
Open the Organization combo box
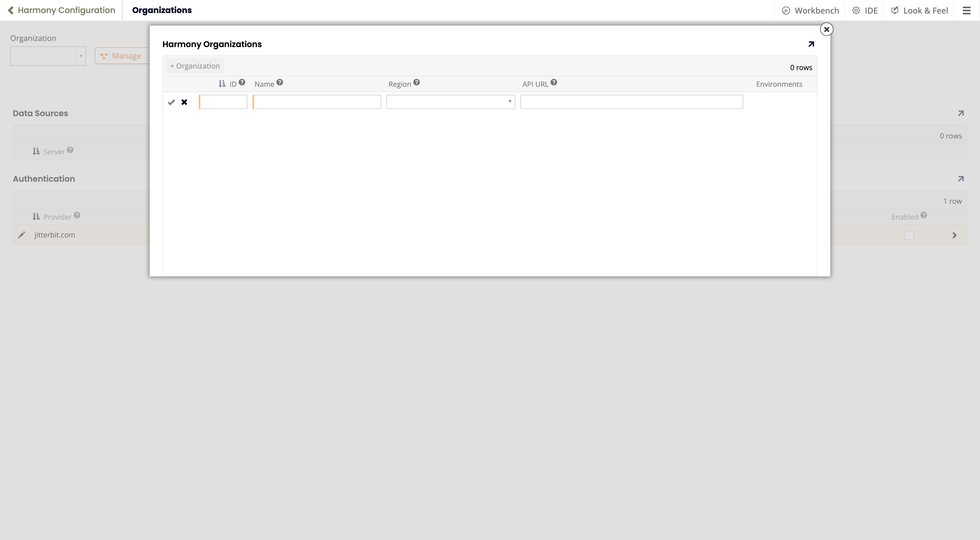coord(48,56)
